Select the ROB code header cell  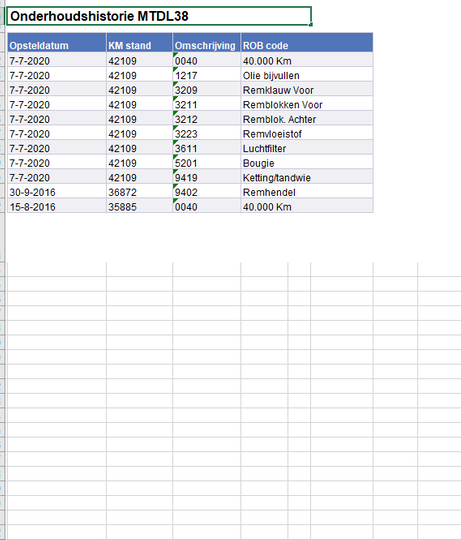(307, 43)
